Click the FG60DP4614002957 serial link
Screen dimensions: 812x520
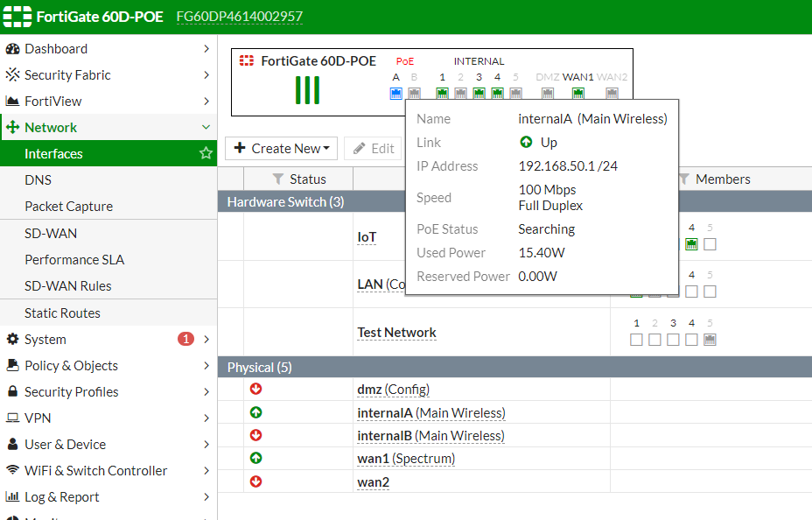pyautogui.click(x=239, y=17)
